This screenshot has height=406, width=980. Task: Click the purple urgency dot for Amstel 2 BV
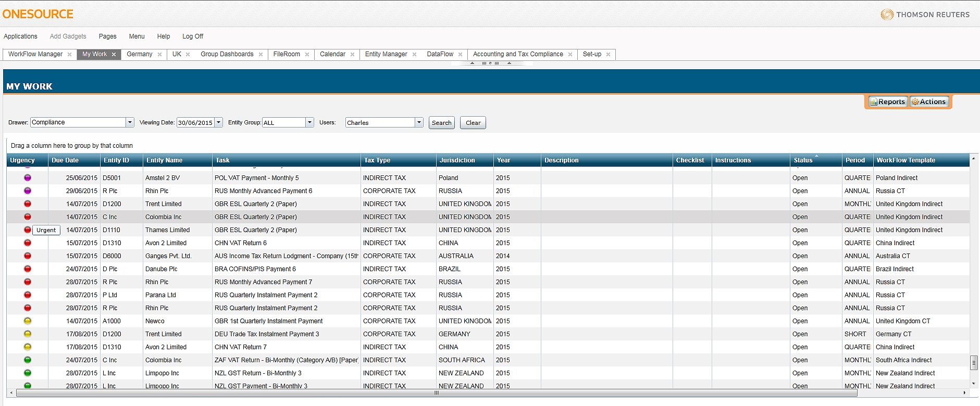pos(28,178)
